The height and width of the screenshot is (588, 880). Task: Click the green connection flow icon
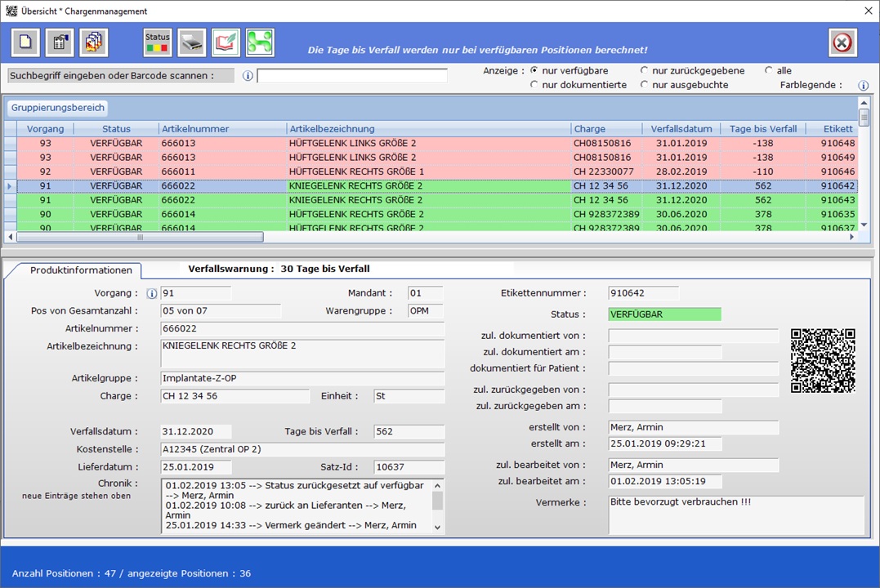pyautogui.click(x=260, y=42)
